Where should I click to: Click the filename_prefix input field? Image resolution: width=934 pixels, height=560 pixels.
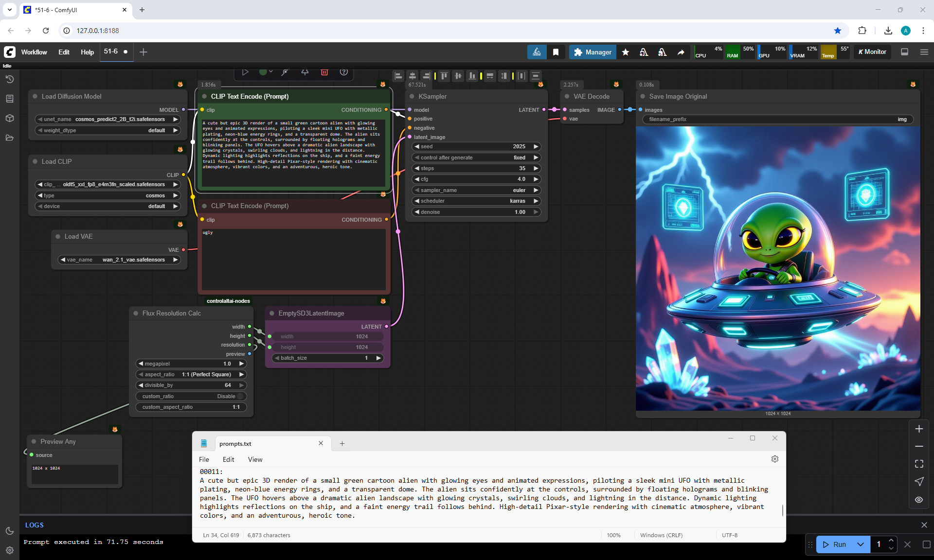(x=777, y=119)
